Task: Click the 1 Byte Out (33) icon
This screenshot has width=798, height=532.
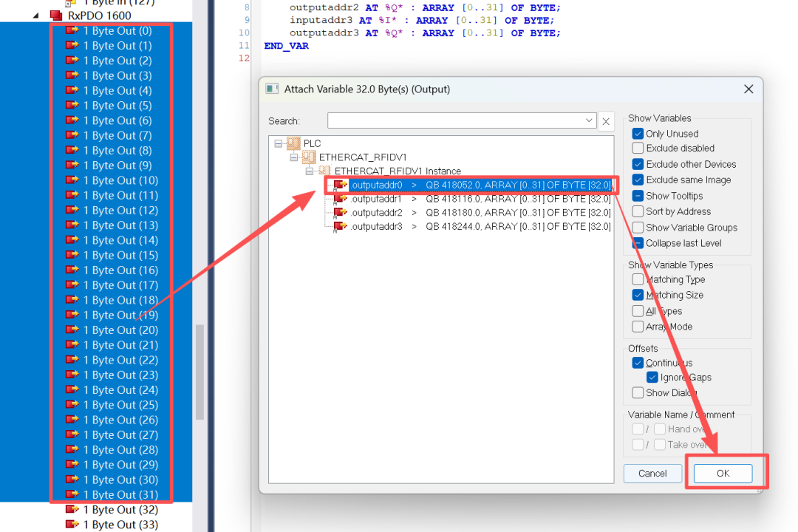Action: coord(72,525)
